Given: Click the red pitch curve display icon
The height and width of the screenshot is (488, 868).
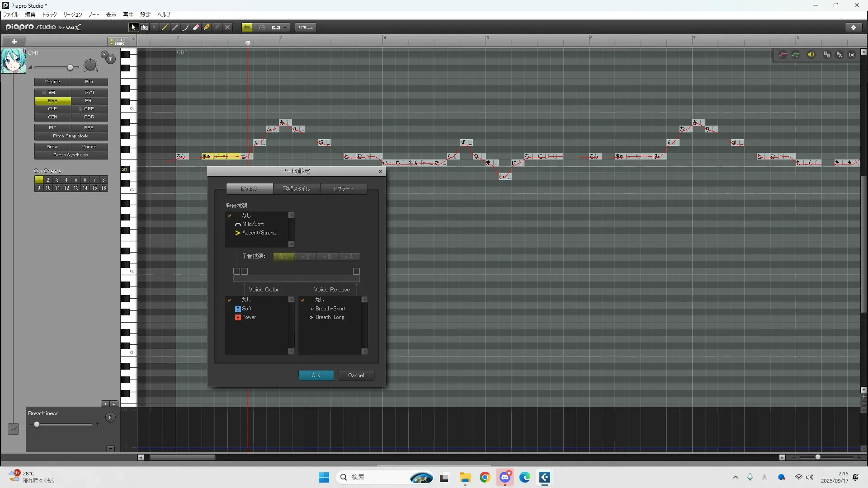Looking at the screenshot, I should (x=783, y=55).
